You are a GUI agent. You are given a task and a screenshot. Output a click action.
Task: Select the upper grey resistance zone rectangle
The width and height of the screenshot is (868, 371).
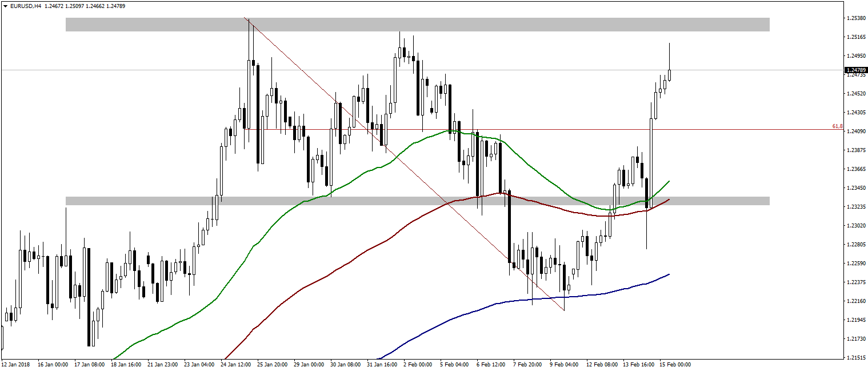pos(417,24)
